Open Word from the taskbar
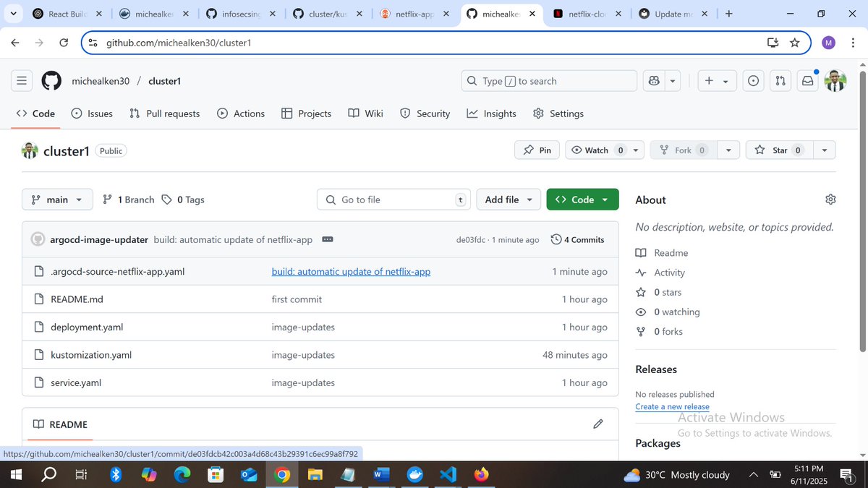 [381, 475]
